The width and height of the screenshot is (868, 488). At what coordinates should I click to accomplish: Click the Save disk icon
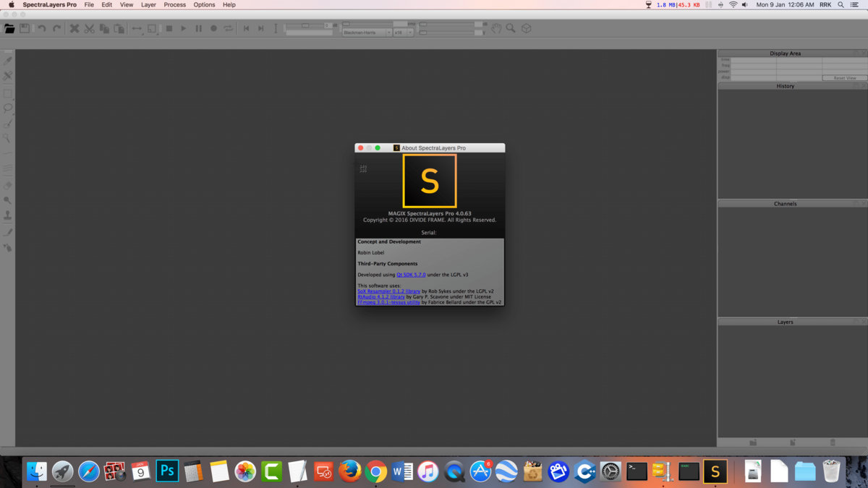pyautogui.click(x=25, y=29)
